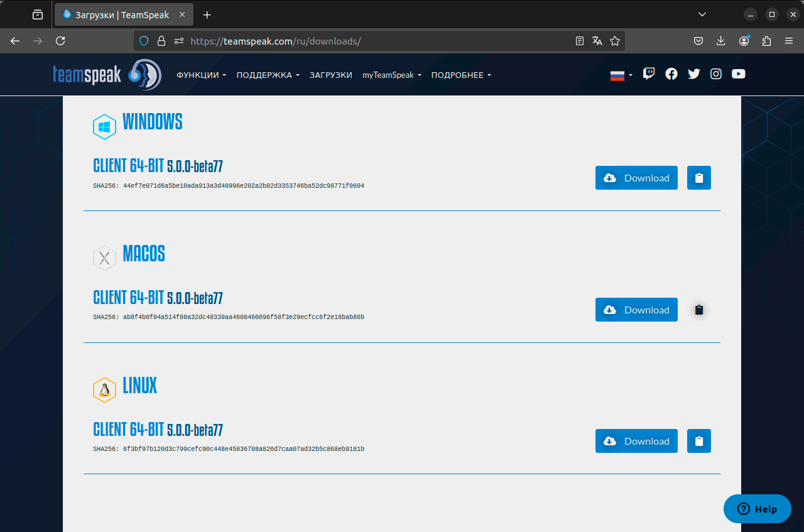This screenshot has height=532, width=804.
Task: Focus the address bar URL field
Action: click(x=379, y=41)
